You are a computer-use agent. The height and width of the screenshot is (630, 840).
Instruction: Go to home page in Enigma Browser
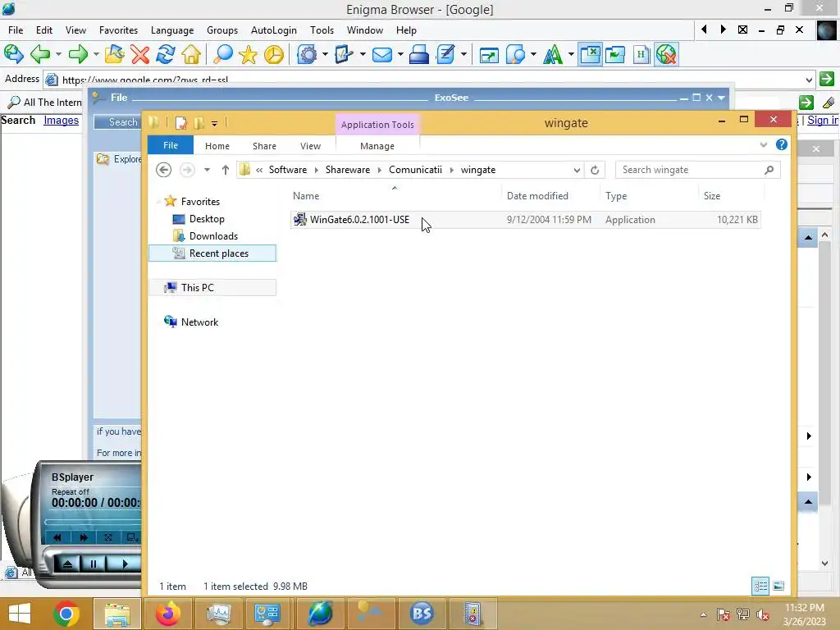coord(191,54)
